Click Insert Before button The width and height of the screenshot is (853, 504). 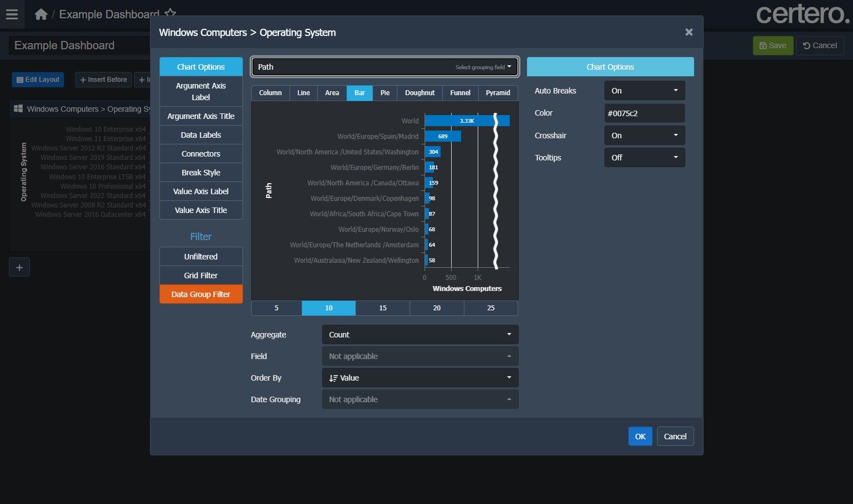(104, 80)
